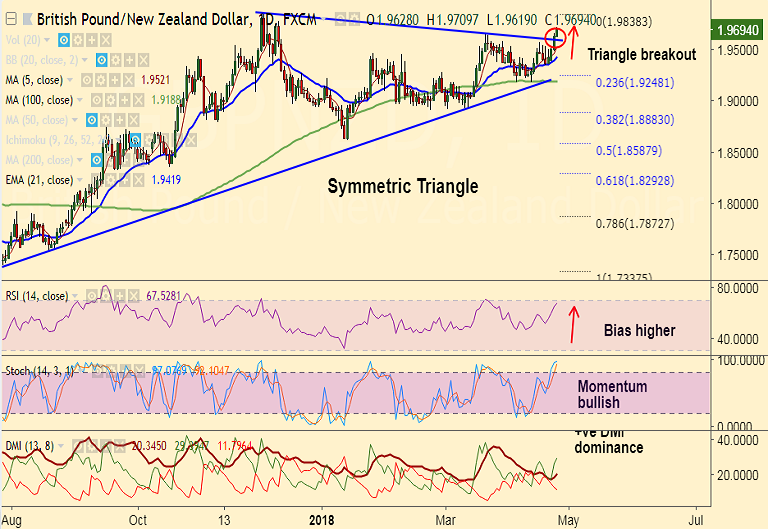
Task: Delete the MA (100, close) indicator
Action: (139, 100)
